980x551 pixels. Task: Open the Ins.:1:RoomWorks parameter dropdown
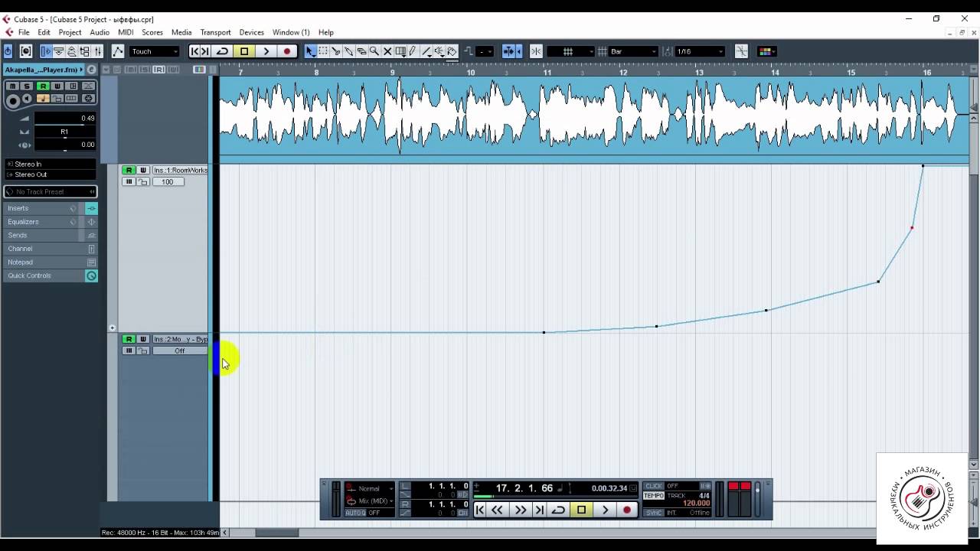pyautogui.click(x=180, y=170)
